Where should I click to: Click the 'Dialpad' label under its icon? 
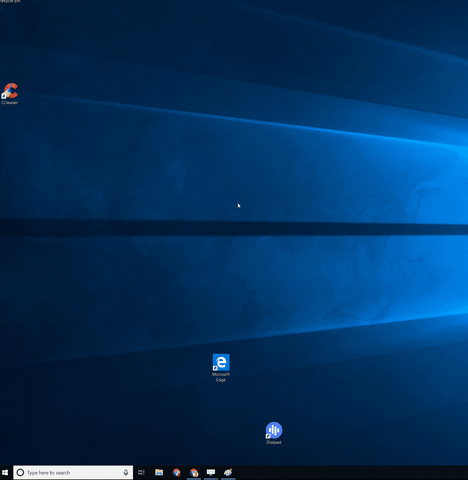(274, 442)
